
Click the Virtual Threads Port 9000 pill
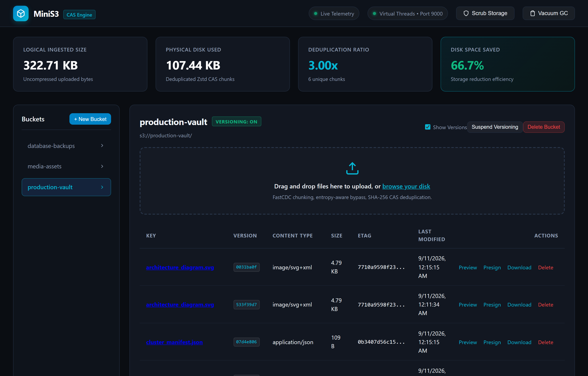408,13
